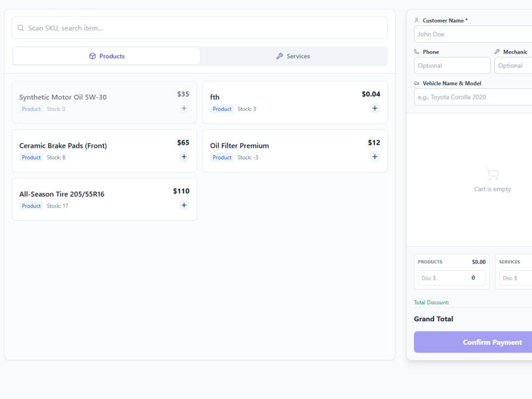Click the Stock: 0 label
The height and width of the screenshot is (399, 532).
tap(56, 109)
